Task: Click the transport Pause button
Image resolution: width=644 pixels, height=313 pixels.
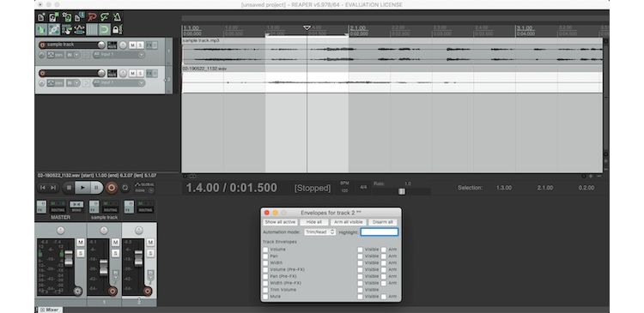Action: [96, 188]
